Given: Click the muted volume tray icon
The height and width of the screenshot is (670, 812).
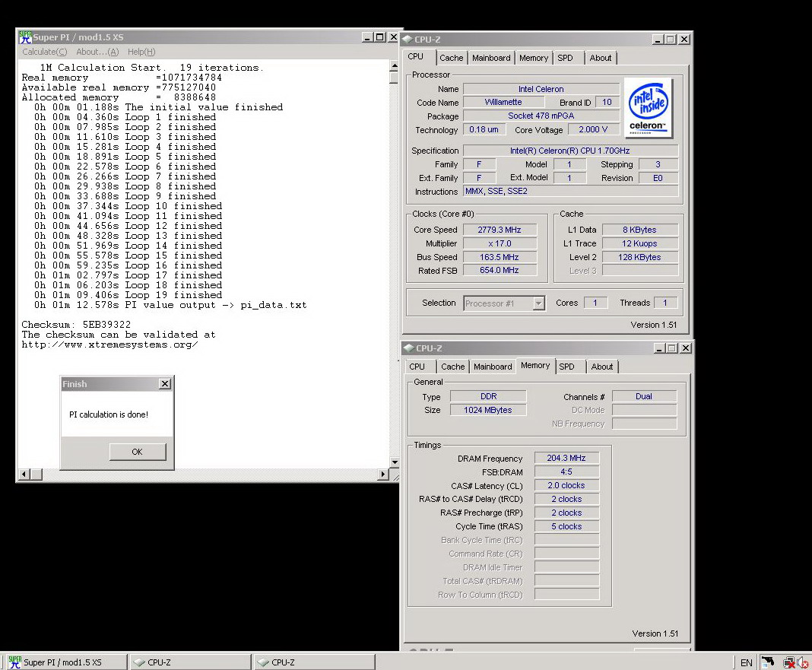Looking at the screenshot, I should click(x=803, y=662).
